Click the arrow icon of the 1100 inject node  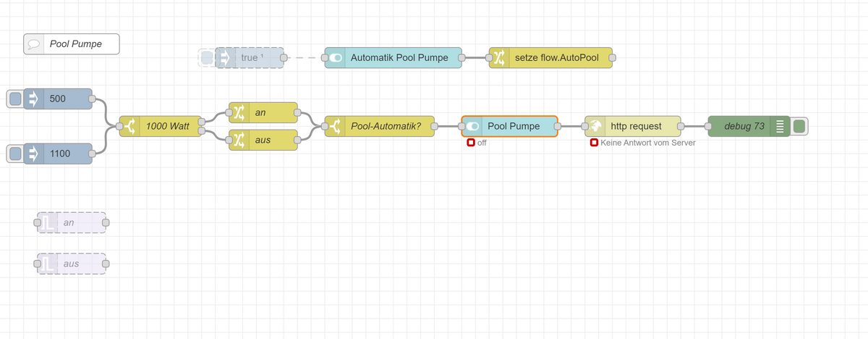(33, 154)
